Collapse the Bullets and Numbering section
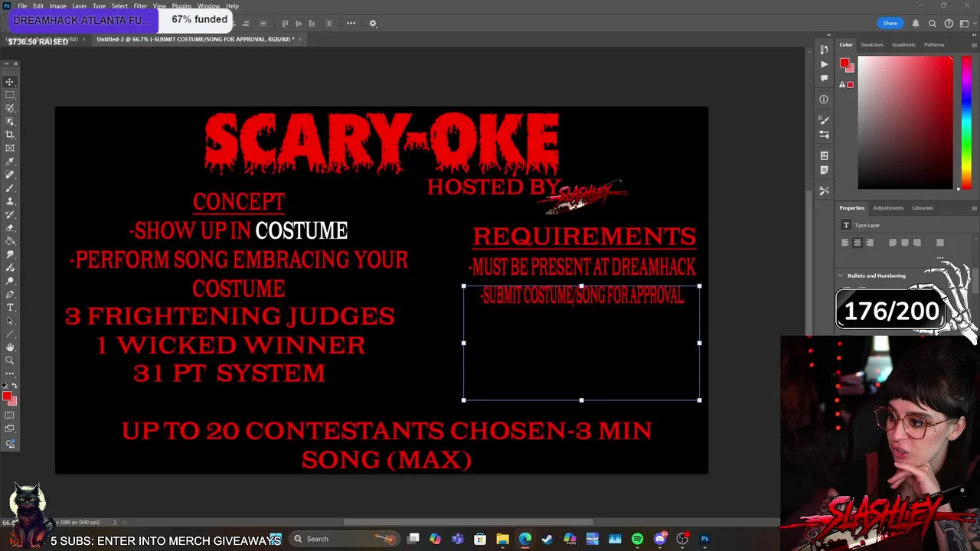 (x=841, y=275)
